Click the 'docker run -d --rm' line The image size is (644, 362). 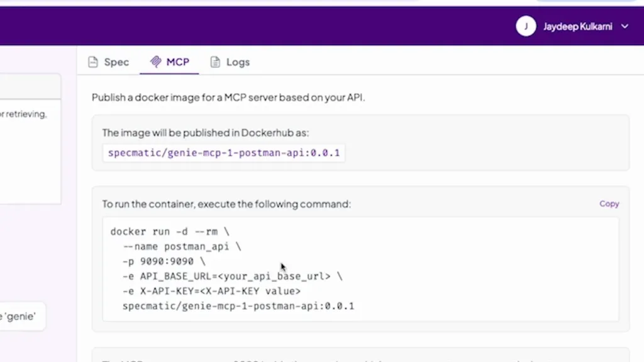click(x=170, y=232)
